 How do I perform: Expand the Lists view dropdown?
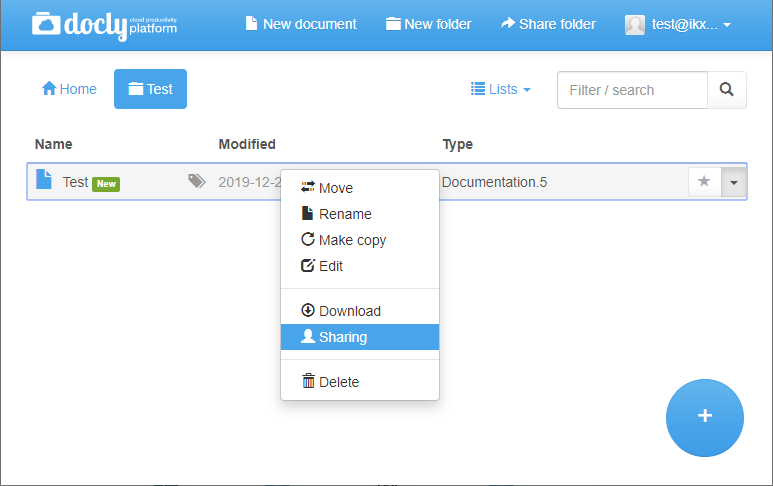[x=501, y=89]
